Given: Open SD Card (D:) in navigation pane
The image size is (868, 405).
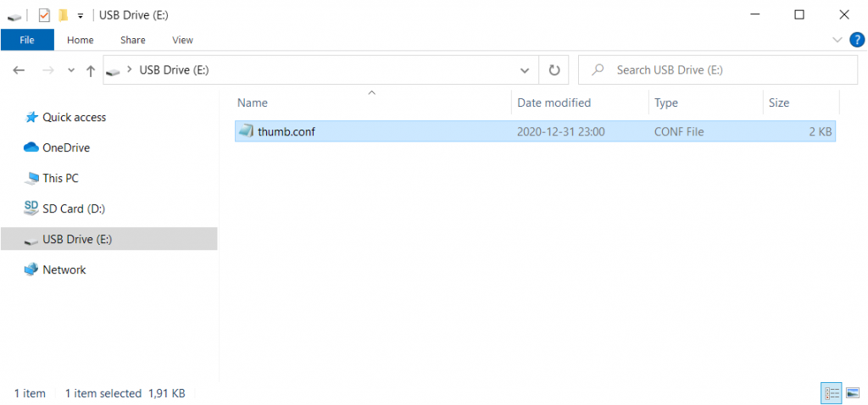Looking at the screenshot, I should (74, 208).
